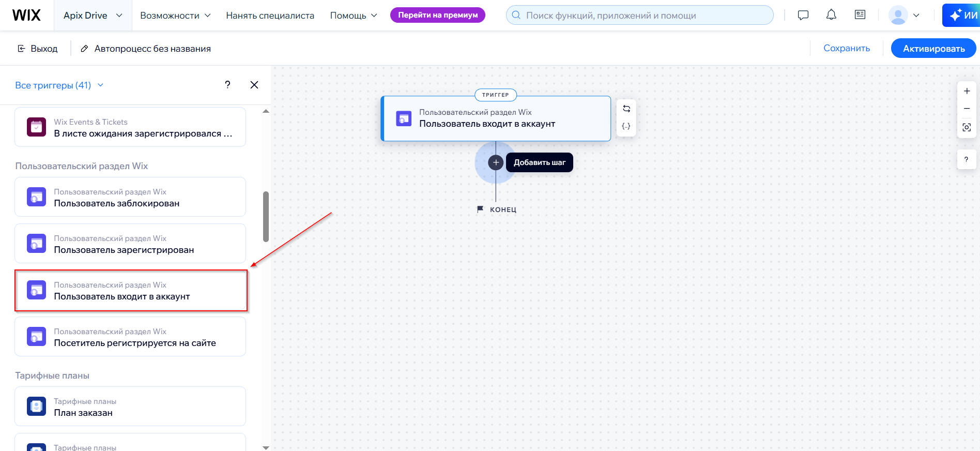Viewport: 980px width, 451px height.
Task: Click icon of Посетитель регистрируется на сайте card
Action: 36,336
